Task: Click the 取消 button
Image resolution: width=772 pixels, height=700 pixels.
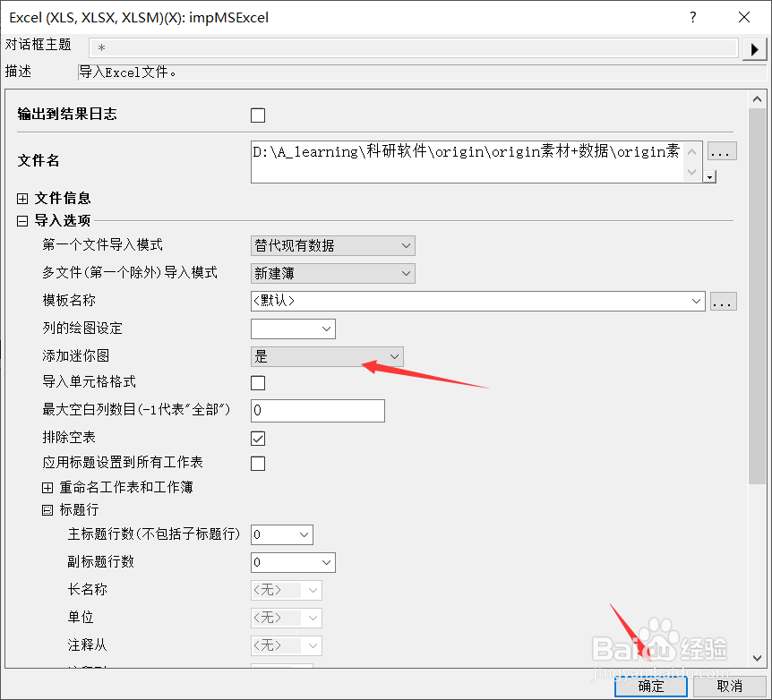Action: (729, 687)
